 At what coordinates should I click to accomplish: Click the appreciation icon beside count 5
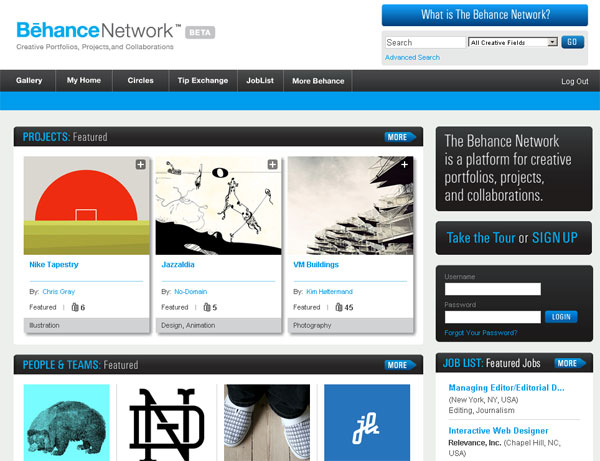(207, 307)
